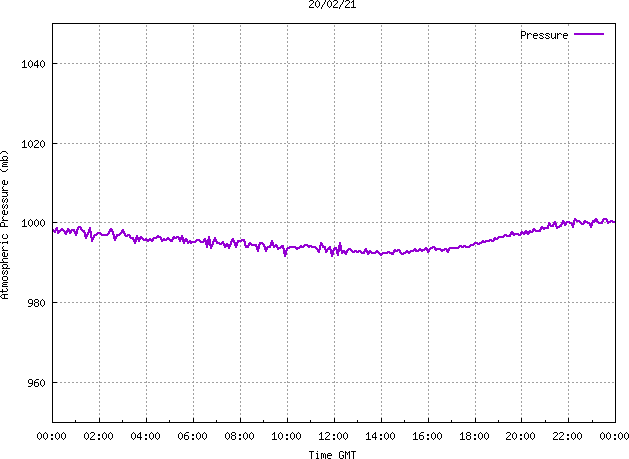This screenshot has height=459, width=629.
Task: Click the 08:00 time tick label
Action: [239, 436]
